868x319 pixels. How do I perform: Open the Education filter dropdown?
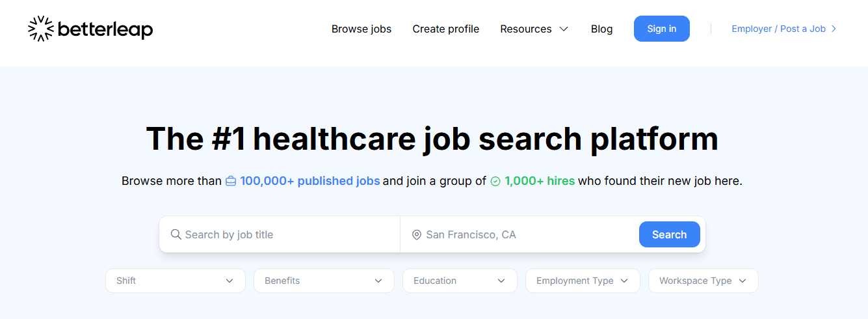460,281
